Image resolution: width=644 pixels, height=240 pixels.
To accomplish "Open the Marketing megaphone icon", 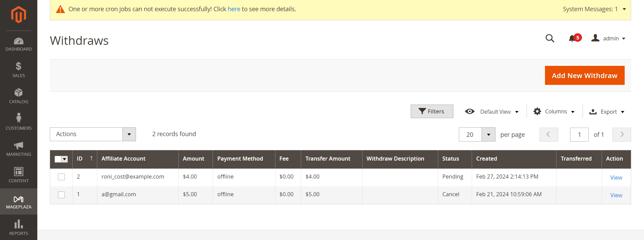I will tap(19, 149).
